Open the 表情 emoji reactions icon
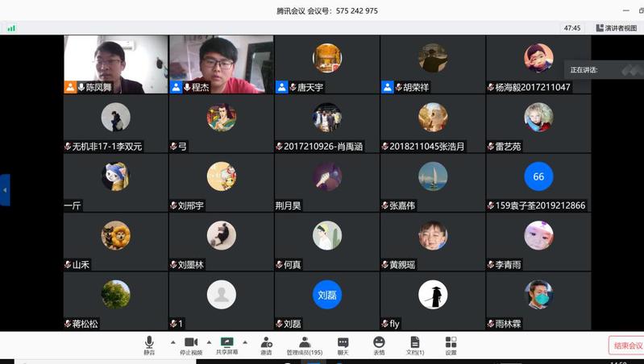Viewport: 644px width, 364px height. (x=379, y=345)
